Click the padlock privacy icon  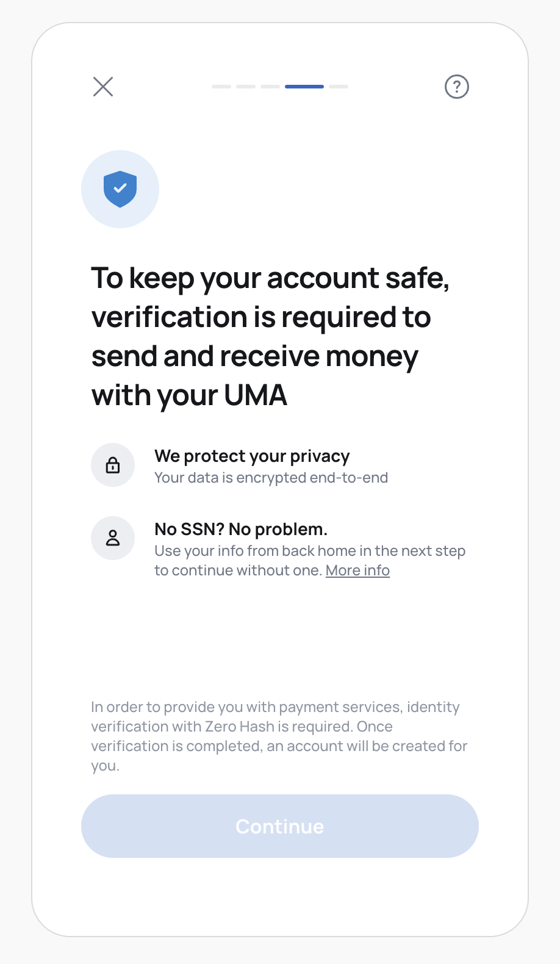[x=113, y=465]
